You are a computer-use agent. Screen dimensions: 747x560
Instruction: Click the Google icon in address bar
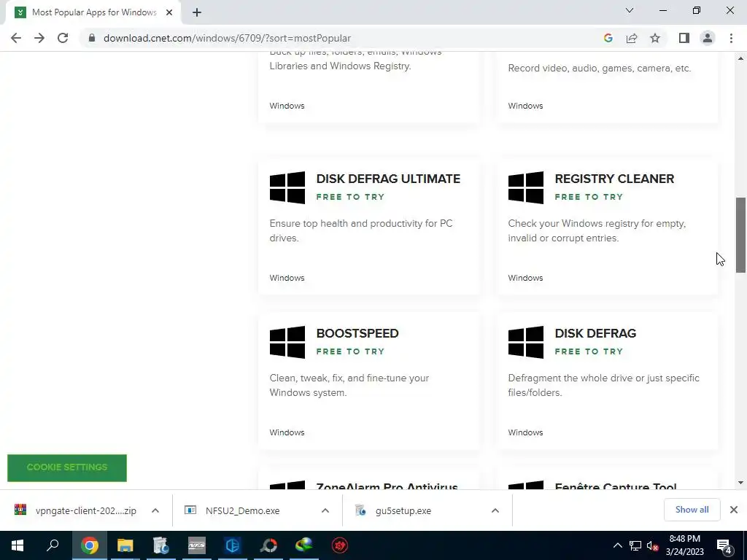coord(608,38)
